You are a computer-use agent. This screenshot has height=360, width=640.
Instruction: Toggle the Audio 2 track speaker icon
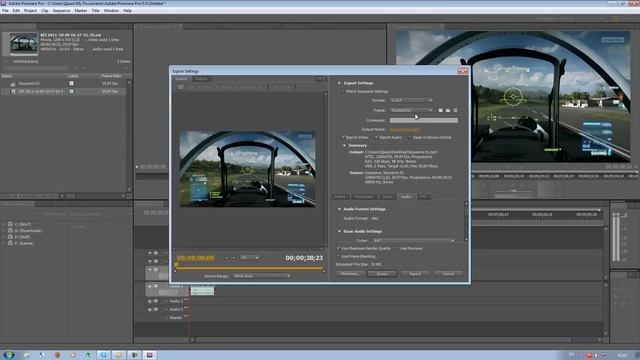(149, 301)
